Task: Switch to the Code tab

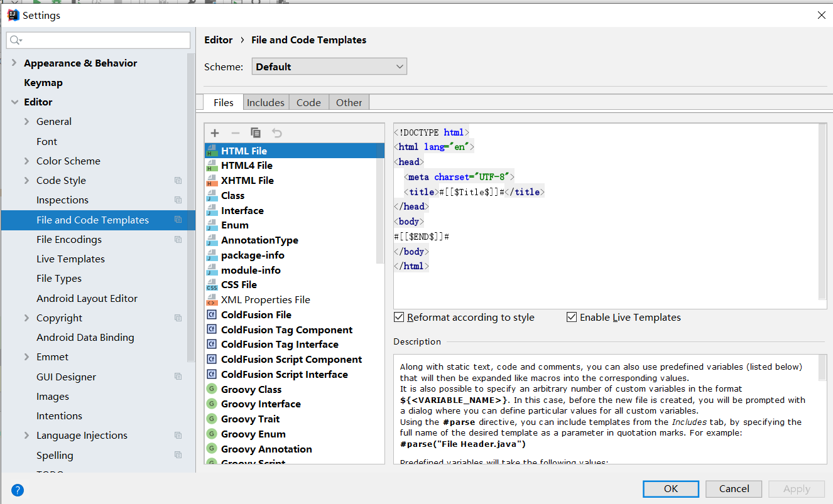Action: point(308,102)
